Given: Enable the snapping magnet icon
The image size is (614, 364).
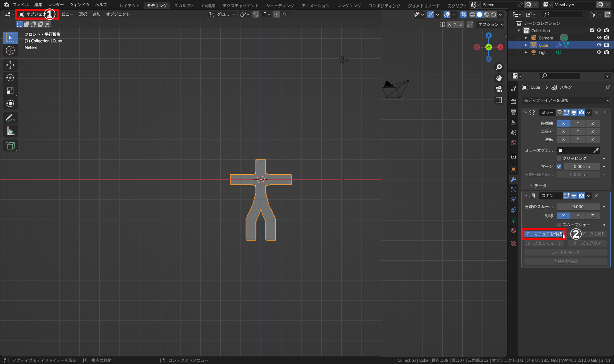Looking at the screenshot, I should (255, 14).
